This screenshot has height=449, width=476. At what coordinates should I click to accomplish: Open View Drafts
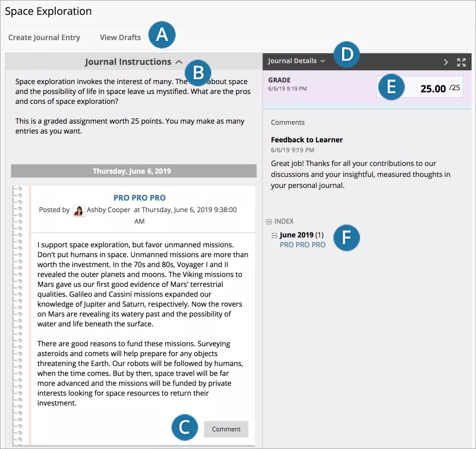tap(120, 38)
